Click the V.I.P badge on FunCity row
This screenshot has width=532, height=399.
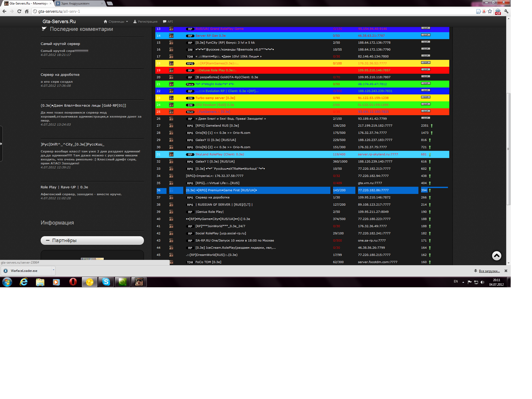(426, 42)
